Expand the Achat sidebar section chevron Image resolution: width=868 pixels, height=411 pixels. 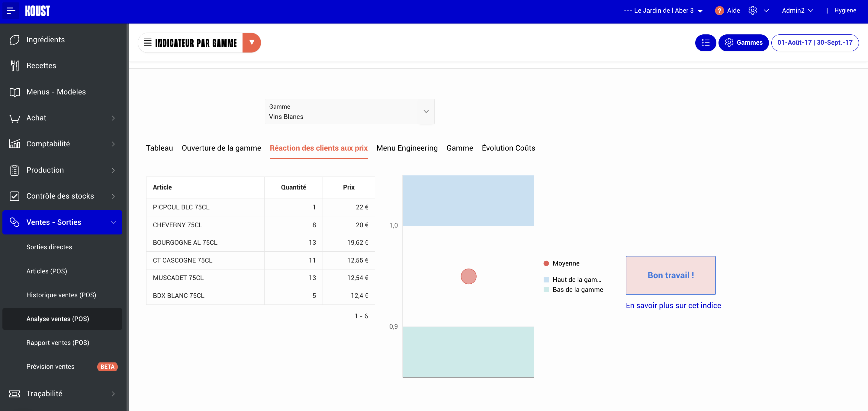click(113, 118)
